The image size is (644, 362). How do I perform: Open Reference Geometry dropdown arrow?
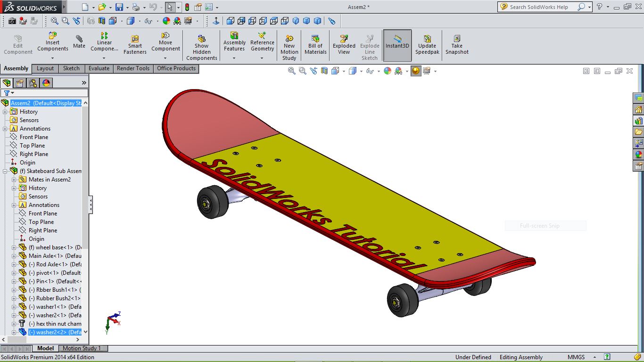(262, 58)
